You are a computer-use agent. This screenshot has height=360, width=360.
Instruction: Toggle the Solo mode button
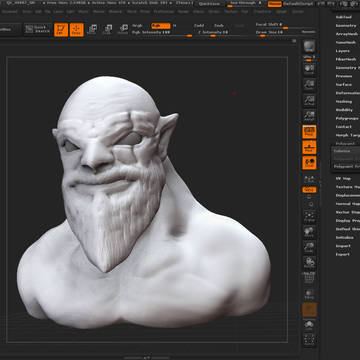click(309, 324)
